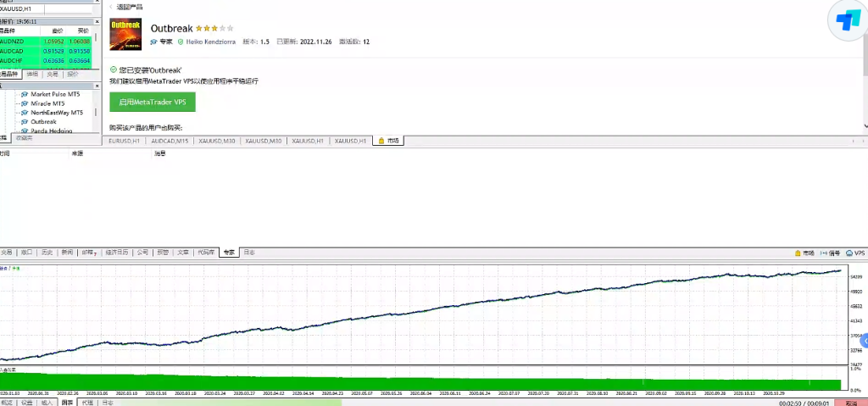Open the 交易 tab in Market Watch
This screenshot has width=868, height=406.
click(x=52, y=74)
